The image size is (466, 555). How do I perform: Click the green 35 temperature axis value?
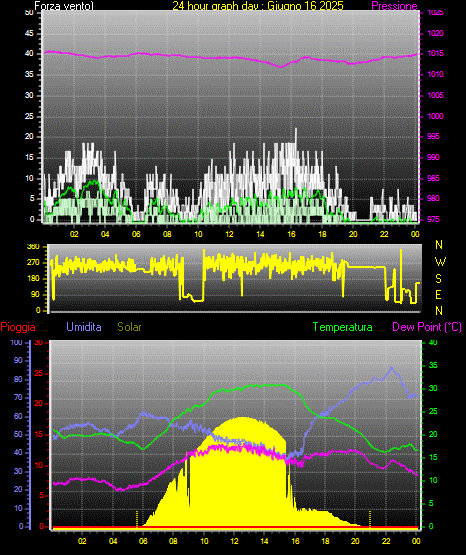(x=433, y=365)
